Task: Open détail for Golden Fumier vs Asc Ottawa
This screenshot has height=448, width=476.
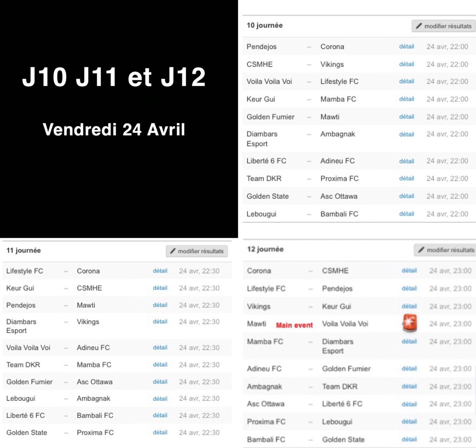Action: 160,381
